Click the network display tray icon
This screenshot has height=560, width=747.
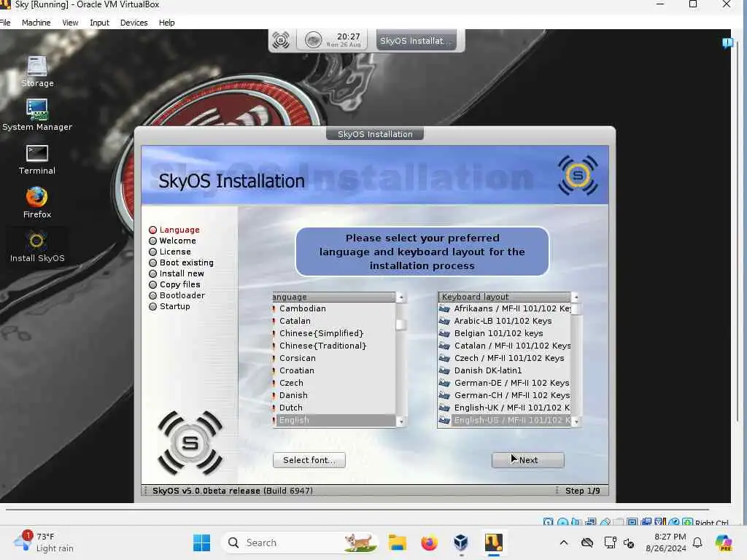coord(610,542)
